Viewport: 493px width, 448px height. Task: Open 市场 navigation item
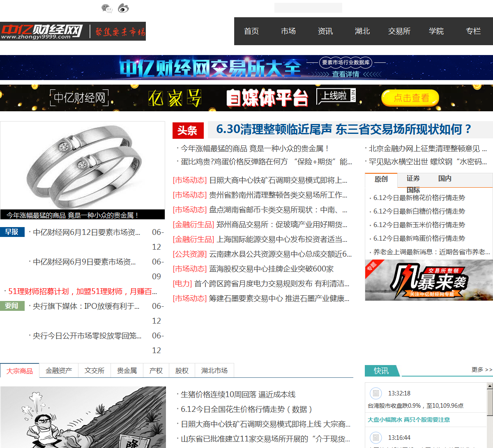pos(288,31)
